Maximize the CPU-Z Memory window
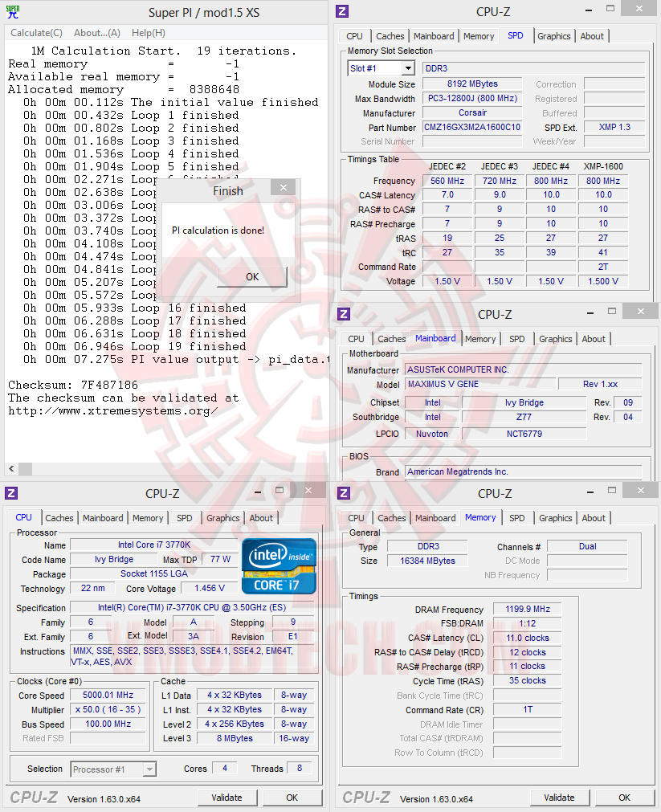Screen dimensions: 661x812 point(612,490)
